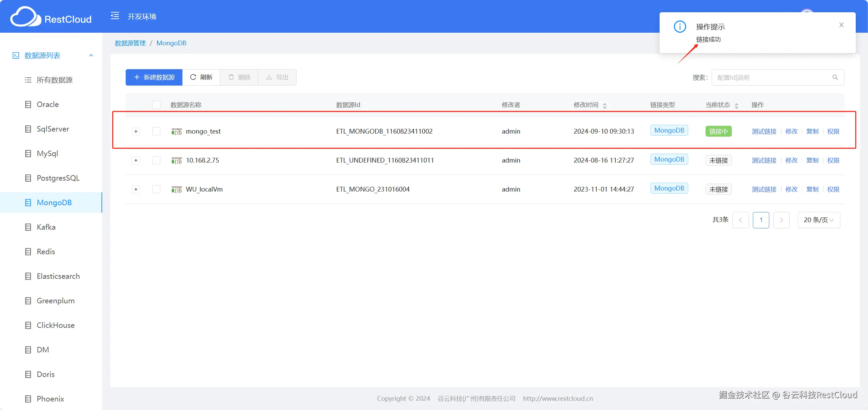Go to the next page arrow

(x=781, y=220)
